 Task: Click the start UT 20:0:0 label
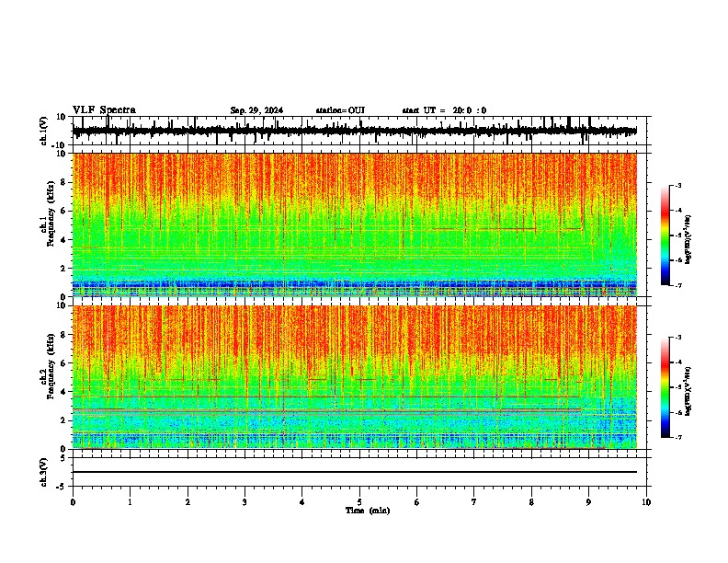pos(444,110)
